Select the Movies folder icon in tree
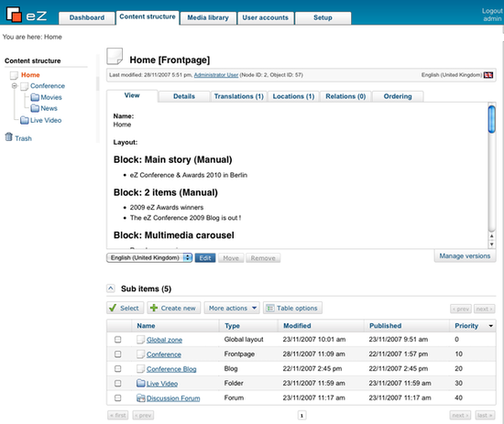The height and width of the screenshot is (424, 504). pos(35,97)
